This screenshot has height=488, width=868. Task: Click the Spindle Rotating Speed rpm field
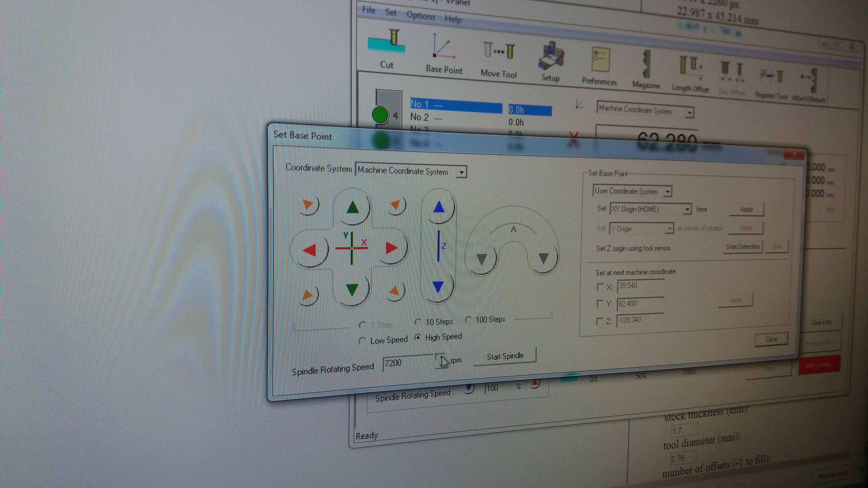point(409,363)
